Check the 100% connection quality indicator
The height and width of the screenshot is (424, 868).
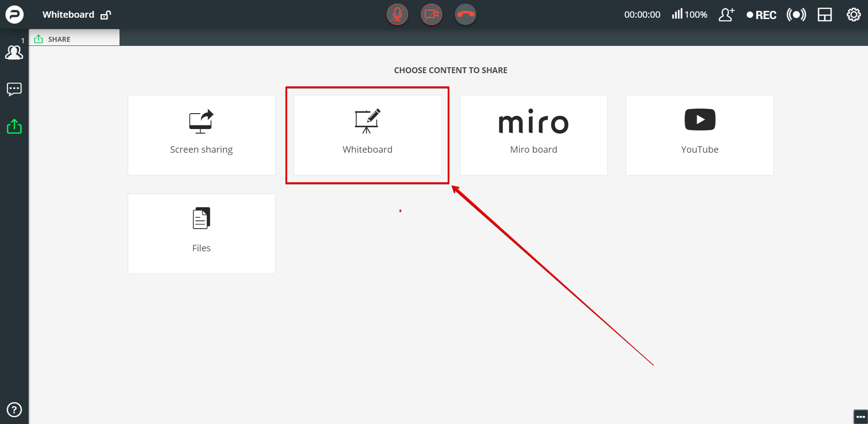click(689, 15)
